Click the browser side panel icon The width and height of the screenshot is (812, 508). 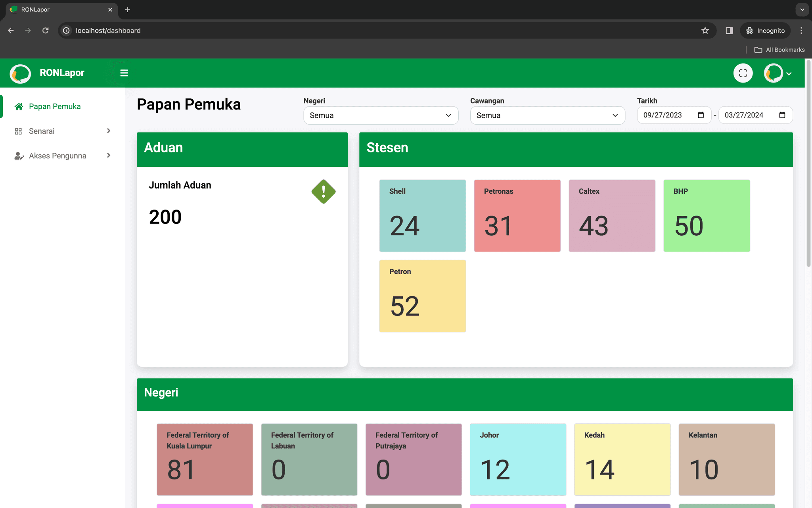point(729,31)
